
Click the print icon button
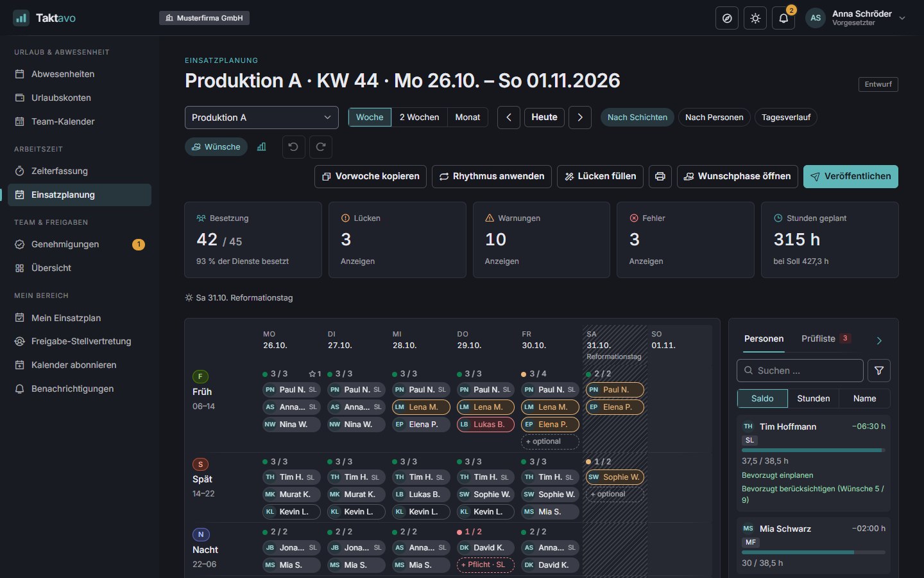[660, 177]
